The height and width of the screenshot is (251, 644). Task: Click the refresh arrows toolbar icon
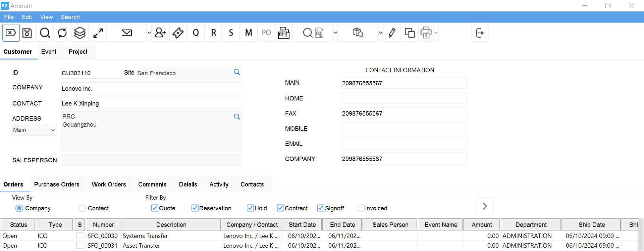tap(62, 33)
